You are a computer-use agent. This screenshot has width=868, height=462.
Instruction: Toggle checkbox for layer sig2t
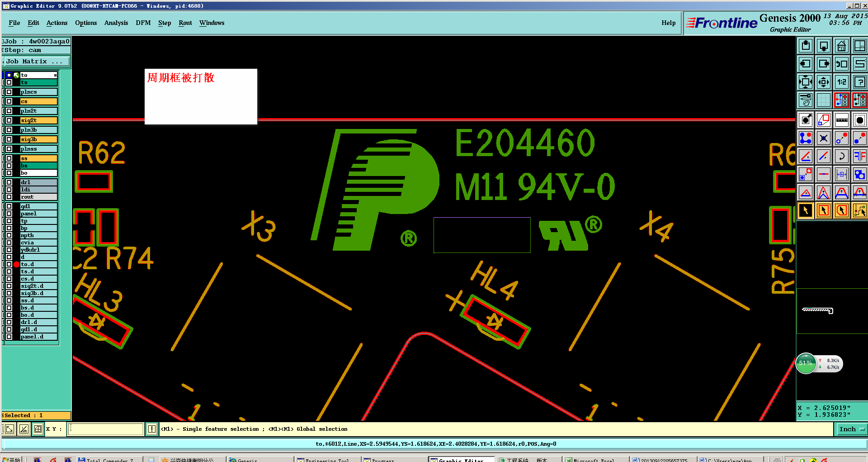tap(9, 120)
